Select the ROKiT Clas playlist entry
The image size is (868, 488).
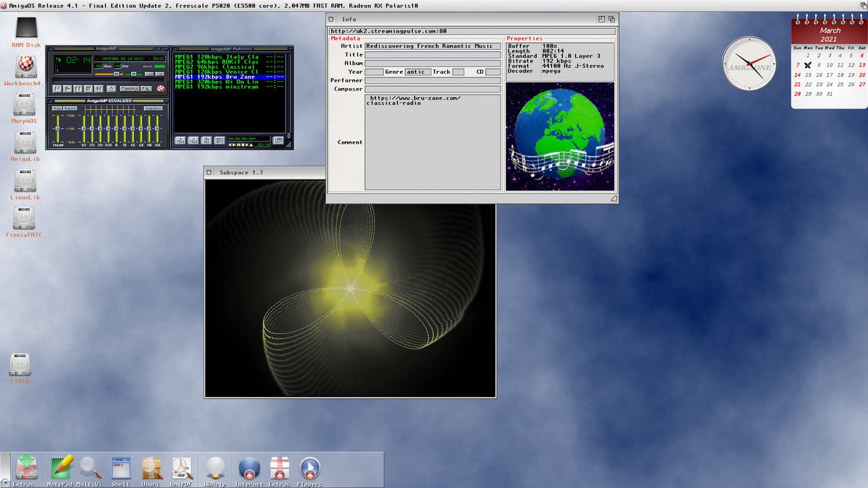229,62
